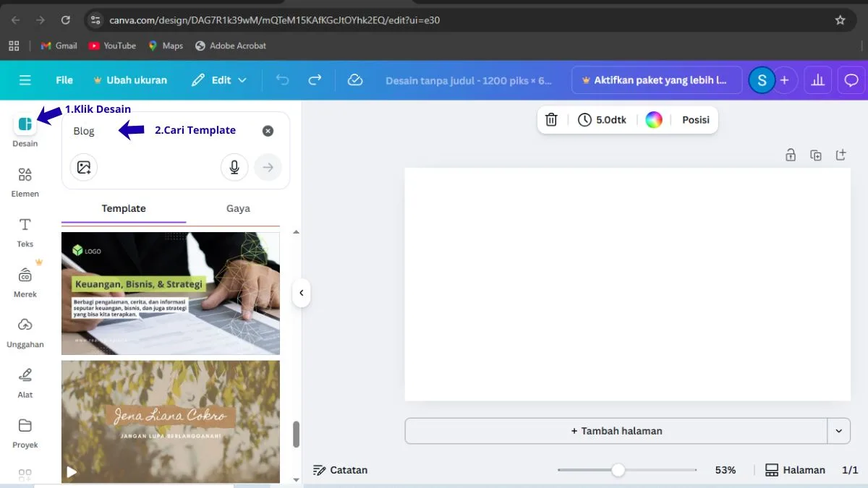Expand the Edit dropdown menu
Screen dimensions: 868x488
pos(219,80)
